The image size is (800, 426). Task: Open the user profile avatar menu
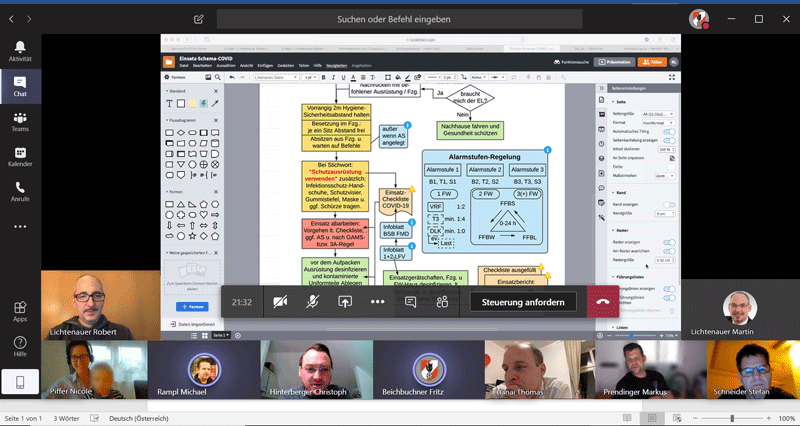pos(698,19)
